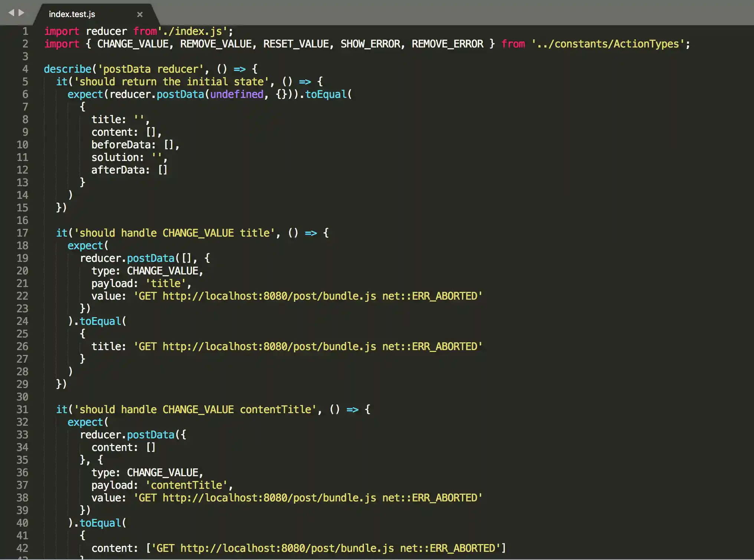
Task: Click the solution property on line 11
Action: click(x=116, y=157)
